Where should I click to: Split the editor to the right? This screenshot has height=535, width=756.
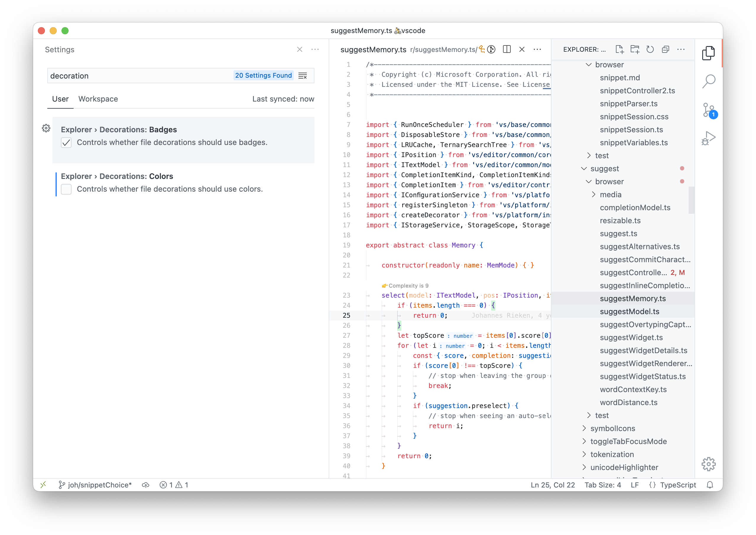point(507,49)
